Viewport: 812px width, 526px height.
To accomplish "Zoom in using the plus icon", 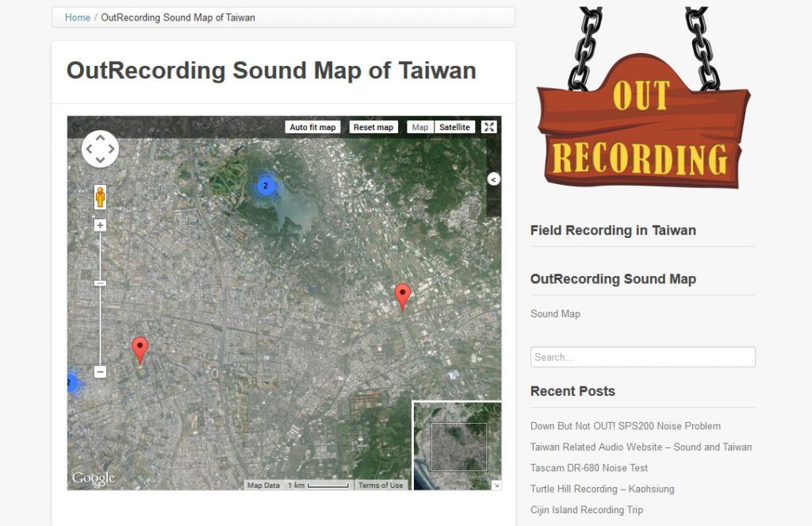I will (100, 225).
